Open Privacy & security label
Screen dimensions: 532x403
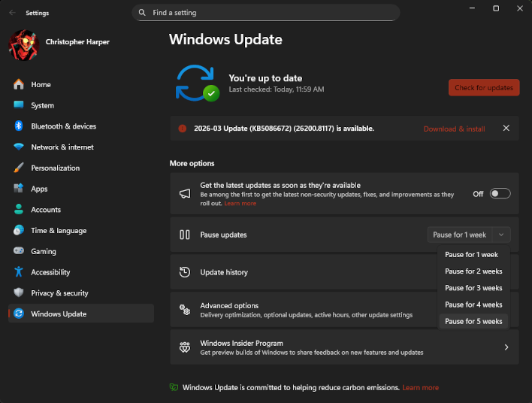(x=59, y=292)
